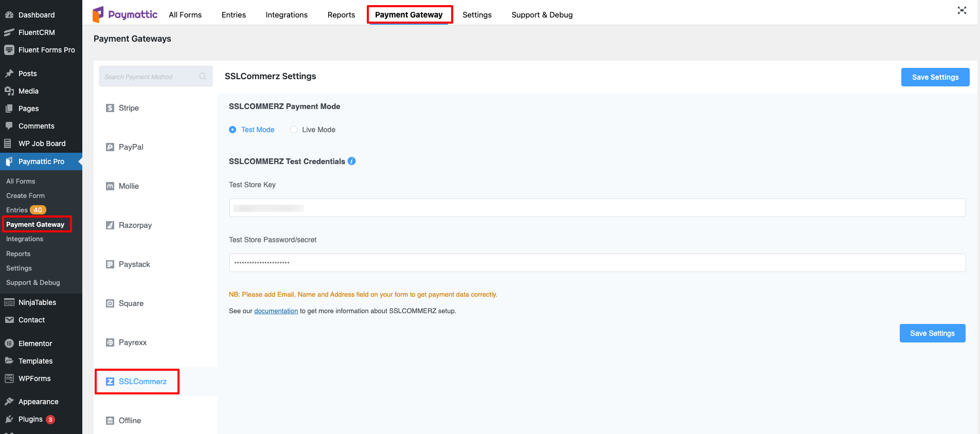This screenshot has width=980, height=434.
Task: Select the Live Mode radio button
Action: (x=294, y=130)
